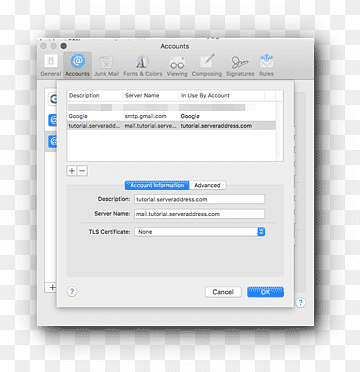Click the smtp.gmail.com server name cell
The width and height of the screenshot is (360, 372).
tap(146, 116)
